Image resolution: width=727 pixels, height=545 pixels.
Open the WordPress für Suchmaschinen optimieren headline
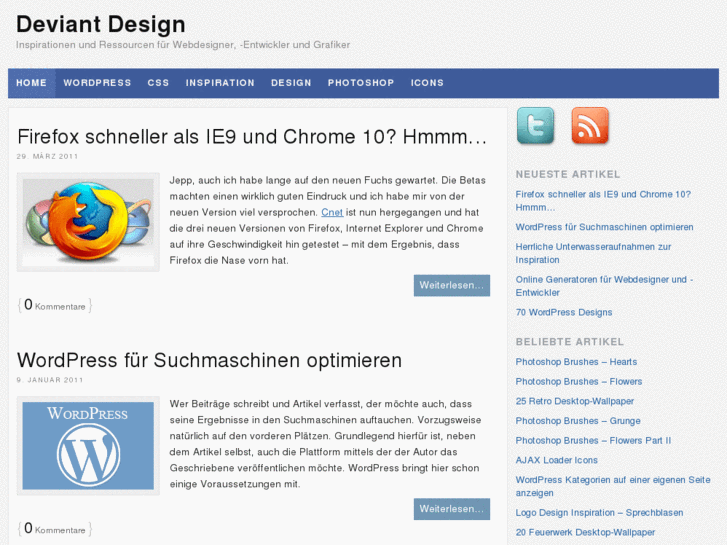[209, 360]
